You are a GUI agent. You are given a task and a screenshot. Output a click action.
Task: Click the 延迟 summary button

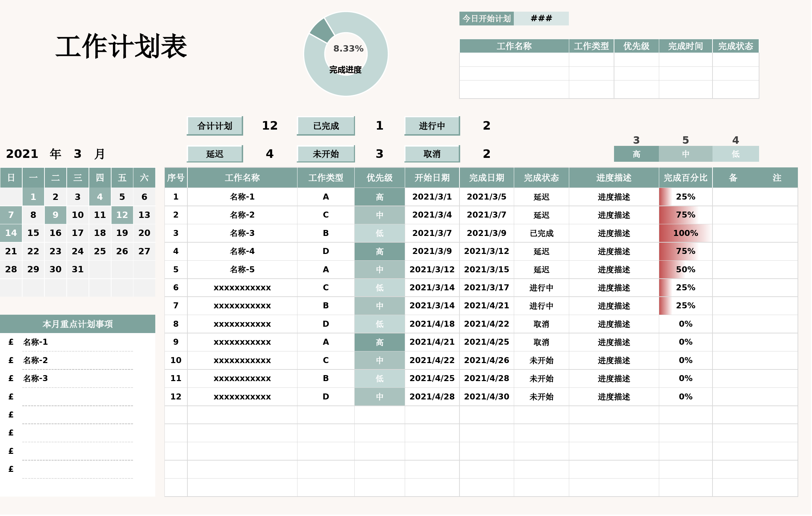(215, 154)
